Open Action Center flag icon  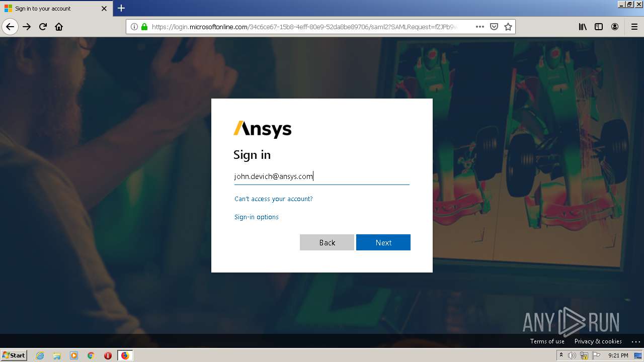coord(596,355)
